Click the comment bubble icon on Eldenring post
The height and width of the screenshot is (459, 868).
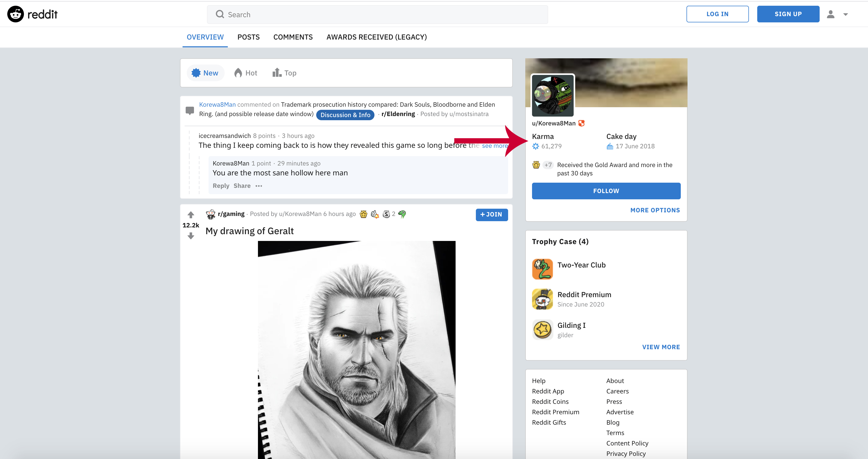tap(190, 111)
